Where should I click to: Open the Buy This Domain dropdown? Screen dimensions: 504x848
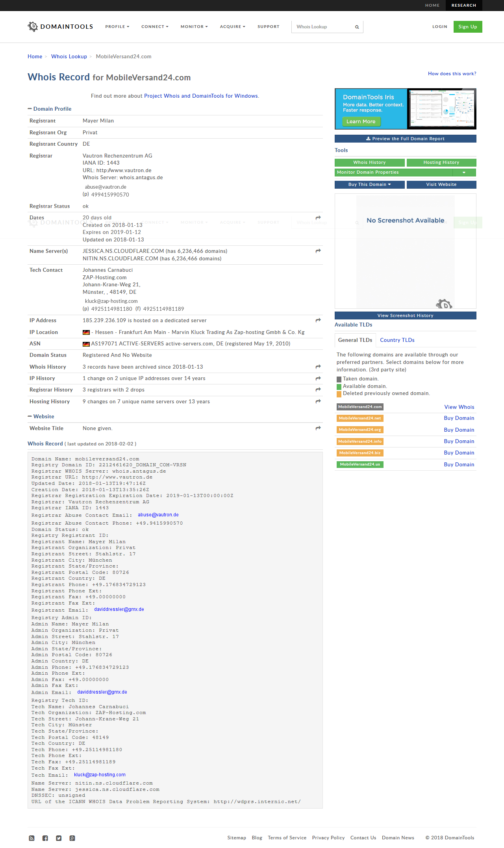point(369,184)
